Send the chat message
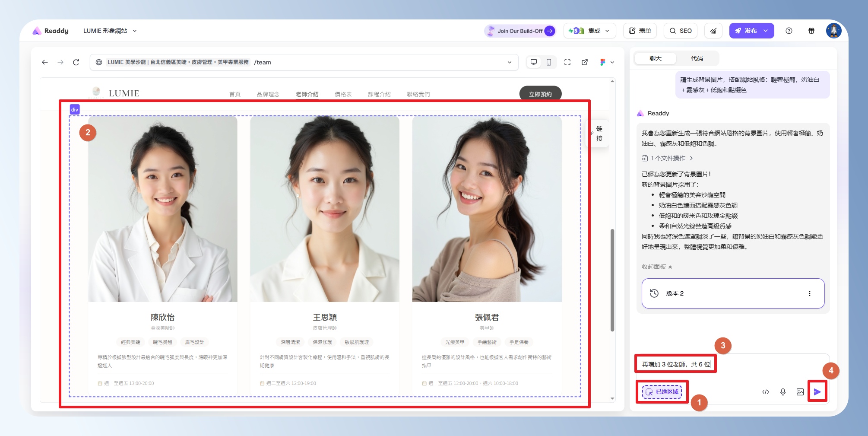 [x=817, y=392]
